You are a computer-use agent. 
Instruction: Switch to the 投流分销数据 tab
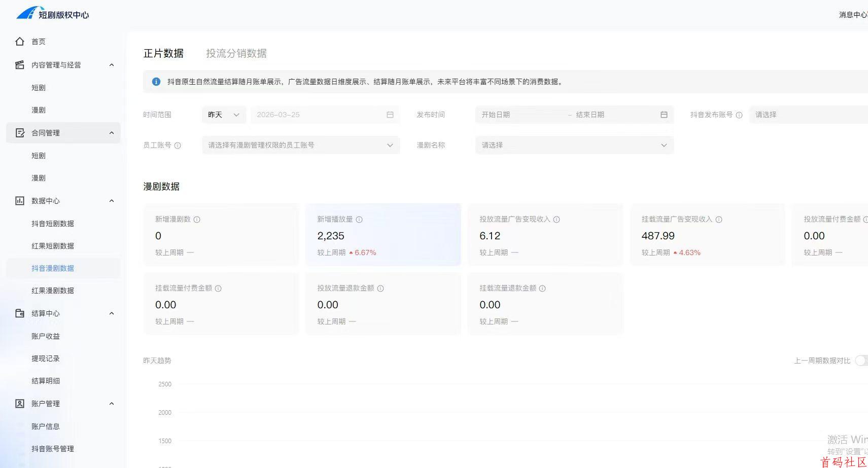click(236, 53)
